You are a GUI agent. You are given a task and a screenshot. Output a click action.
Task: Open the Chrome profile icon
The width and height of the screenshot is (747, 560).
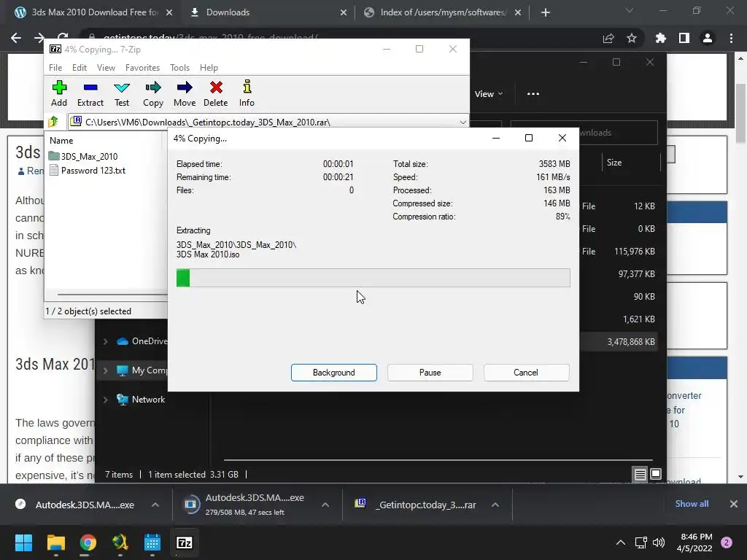coord(708,38)
